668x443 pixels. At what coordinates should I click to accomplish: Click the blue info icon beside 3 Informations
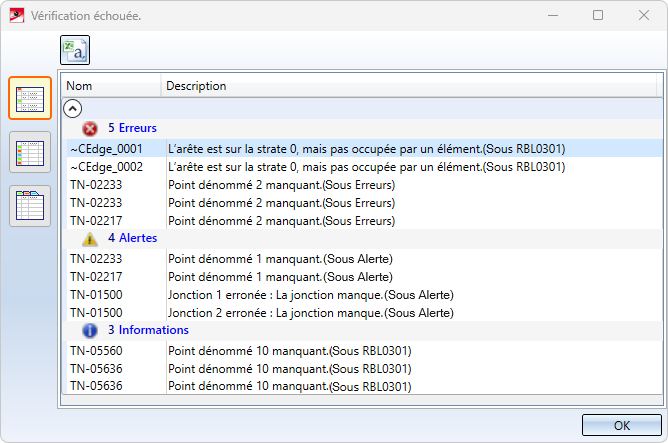coord(90,330)
